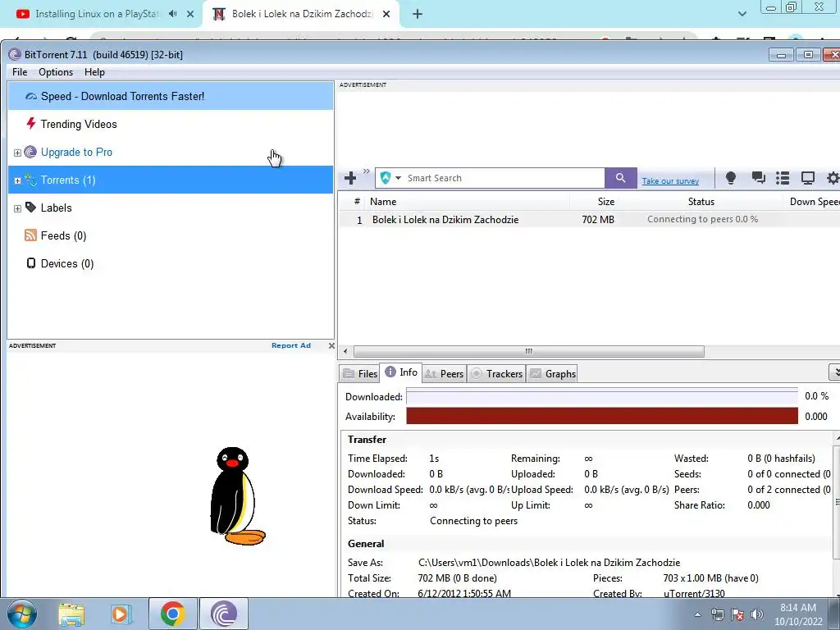The width and height of the screenshot is (840, 630).
Task: Click the Labels tag icon
Action: [30, 208]
